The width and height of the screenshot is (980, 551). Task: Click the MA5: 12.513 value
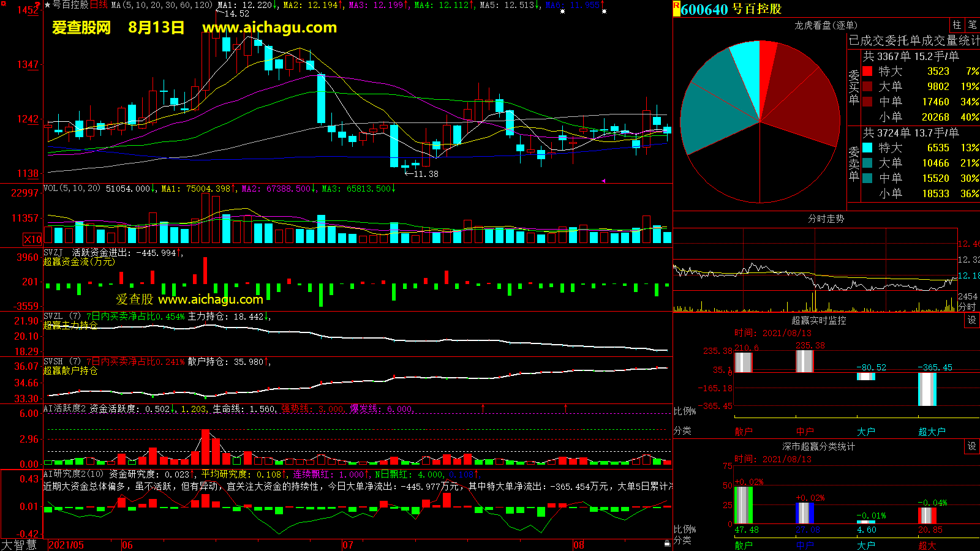(507, 5)
